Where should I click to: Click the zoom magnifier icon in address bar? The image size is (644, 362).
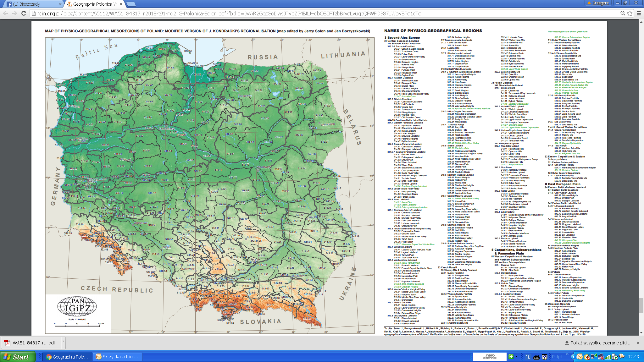click(623, 13)
